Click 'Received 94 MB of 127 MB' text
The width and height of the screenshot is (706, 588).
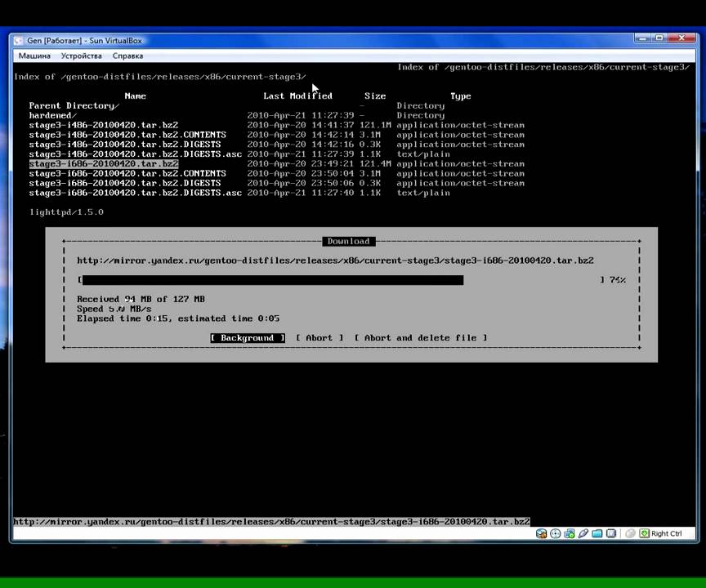point(141,299)
